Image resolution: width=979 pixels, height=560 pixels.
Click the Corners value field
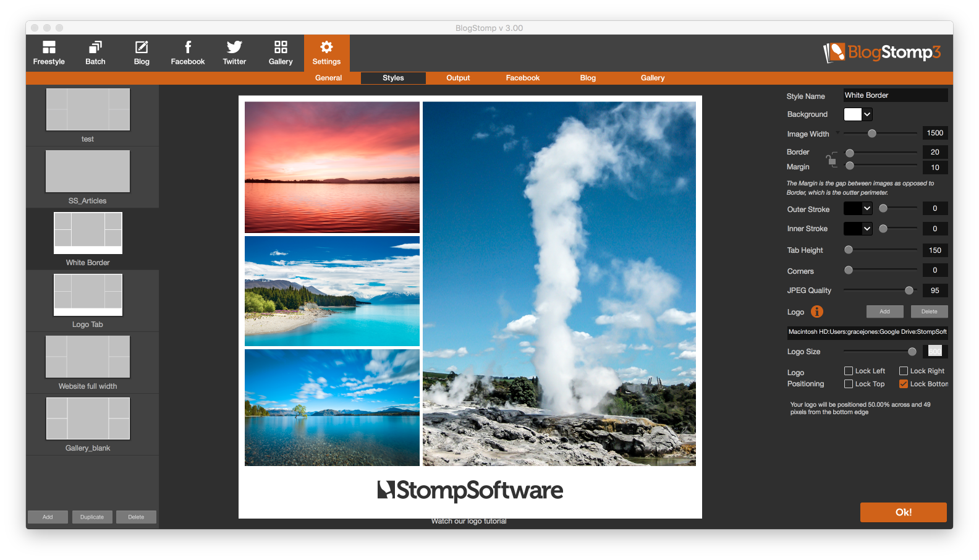point(935,270)
